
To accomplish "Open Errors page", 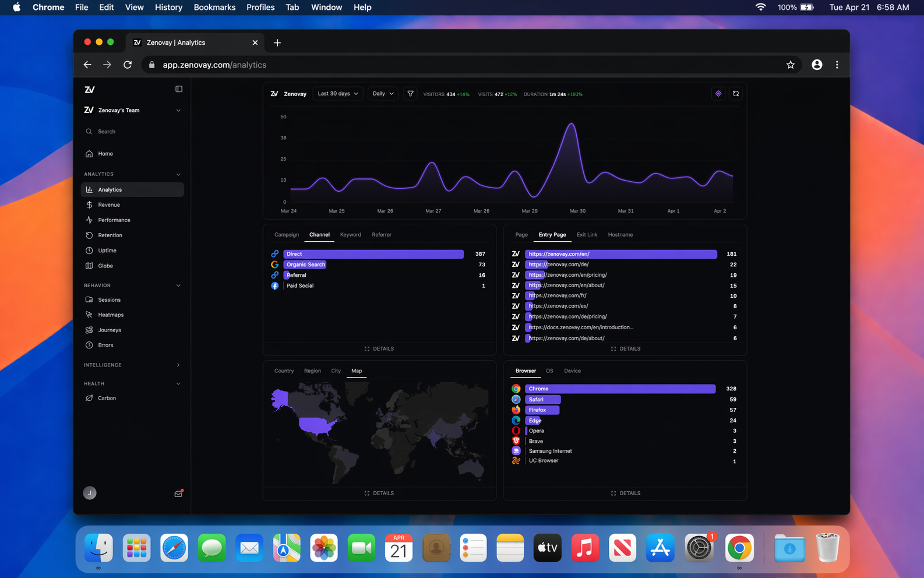I will [x=132, y=346].
